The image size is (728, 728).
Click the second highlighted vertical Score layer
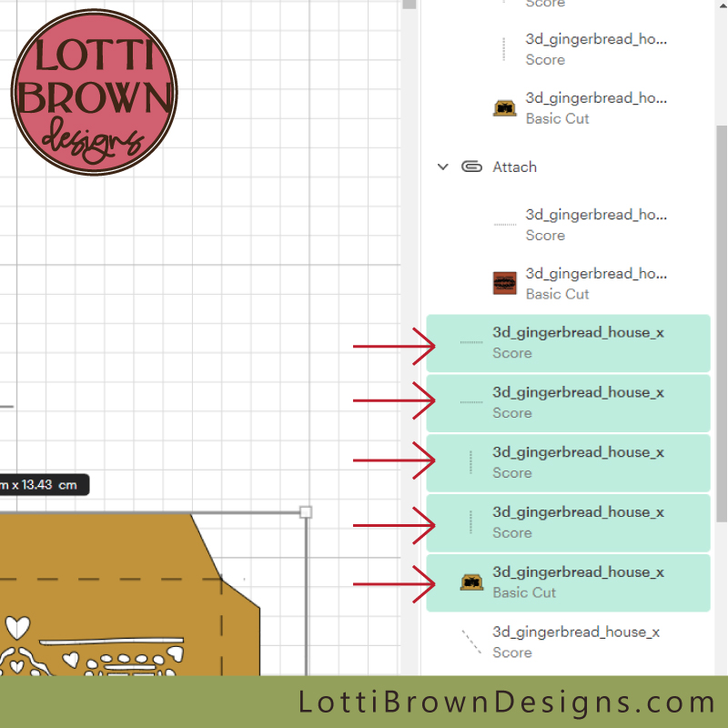click(568, 522)
